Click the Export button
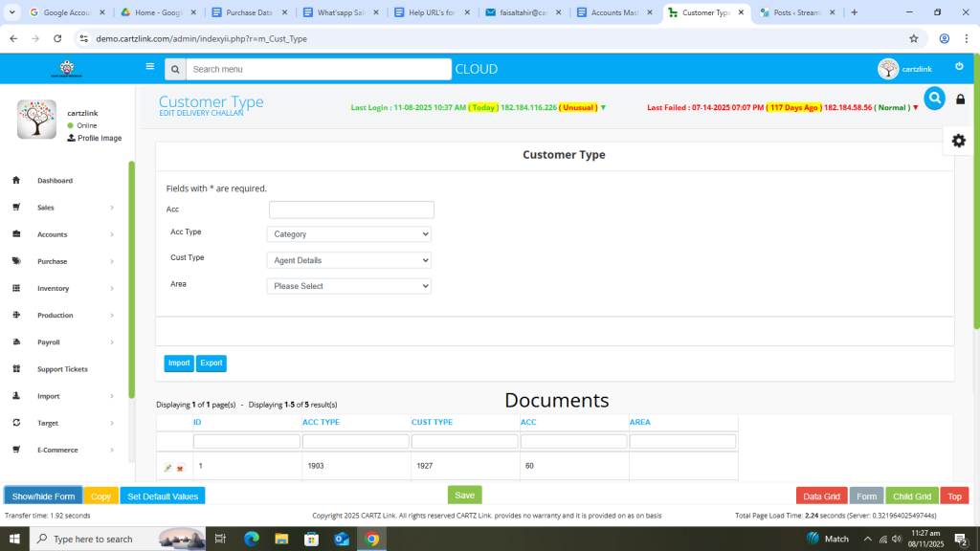 [212, 364]
